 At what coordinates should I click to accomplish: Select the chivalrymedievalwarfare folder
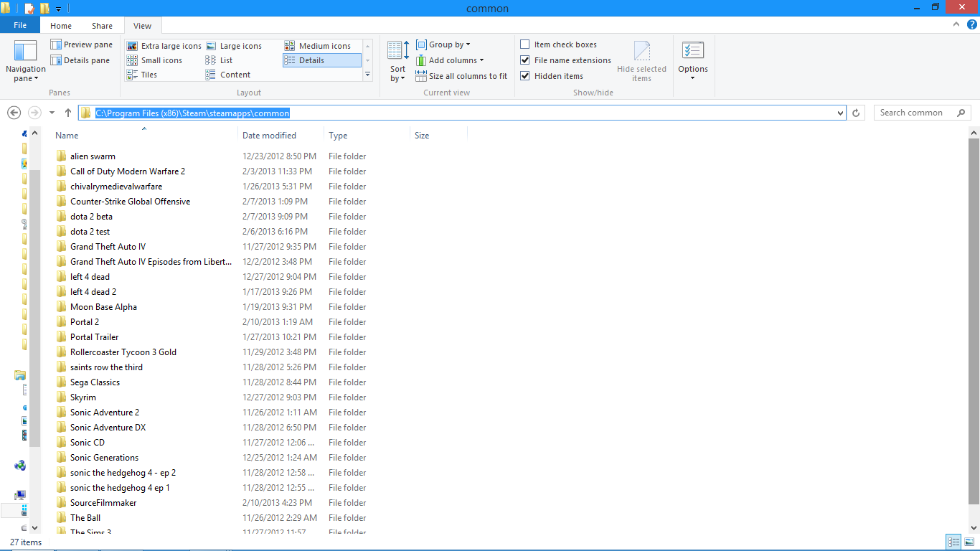[116, 187]
